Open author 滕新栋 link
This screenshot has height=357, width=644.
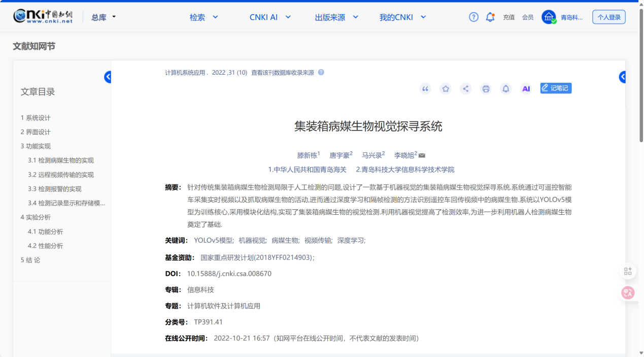pyautogui.click(x=307, y=155)
